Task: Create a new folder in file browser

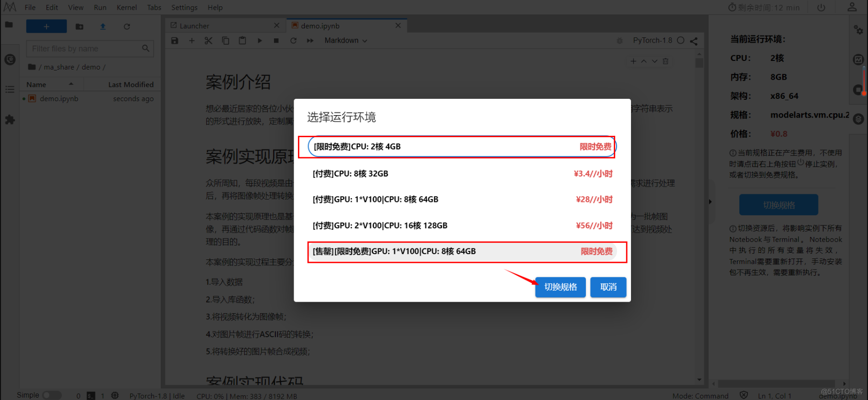Action: tap(80, 27)
